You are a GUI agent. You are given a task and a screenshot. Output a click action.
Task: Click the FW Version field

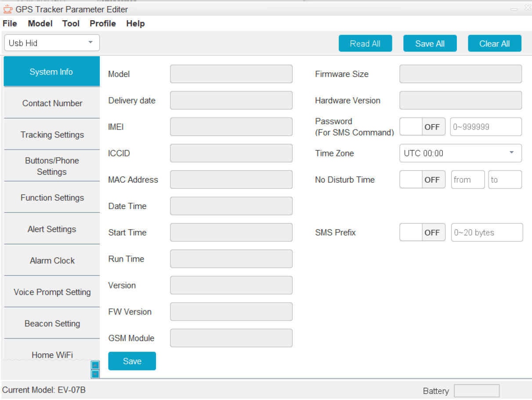click(231, 311)
